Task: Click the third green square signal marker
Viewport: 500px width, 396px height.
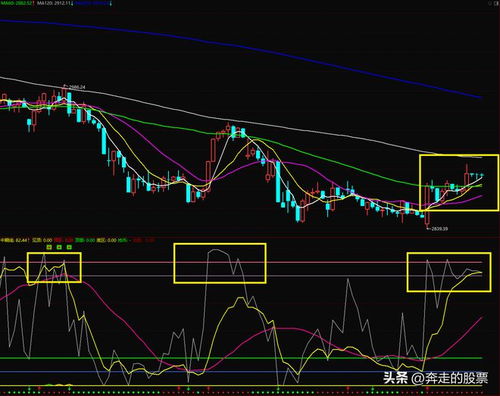Action: click(69, 247)
